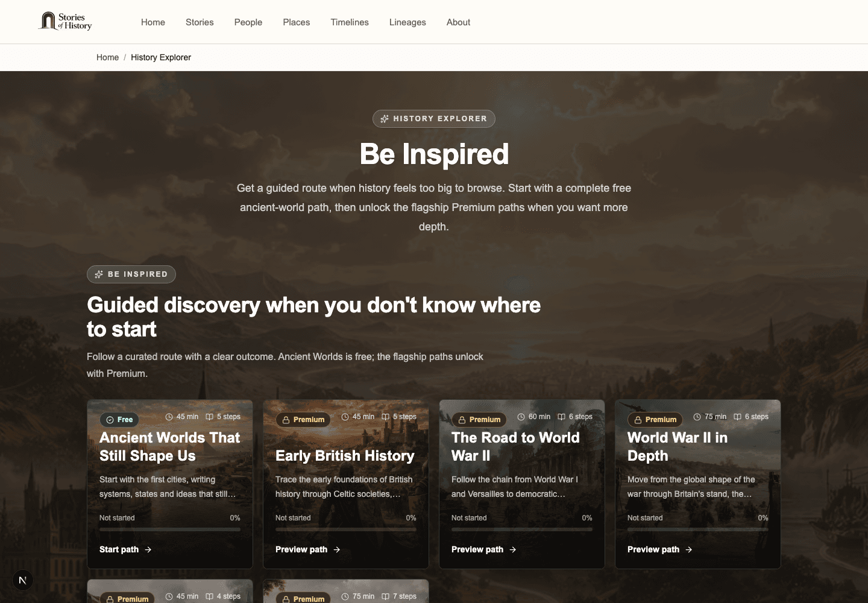Click 'Not started' on Early British History card
Screen dimensions: 868x603
[293, 518]
